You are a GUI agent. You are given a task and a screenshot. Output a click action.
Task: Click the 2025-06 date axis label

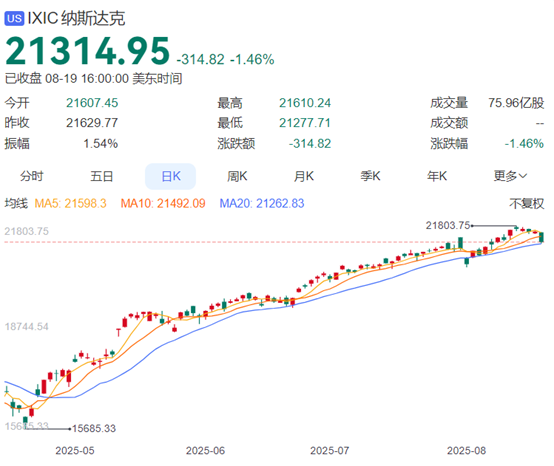205,450
